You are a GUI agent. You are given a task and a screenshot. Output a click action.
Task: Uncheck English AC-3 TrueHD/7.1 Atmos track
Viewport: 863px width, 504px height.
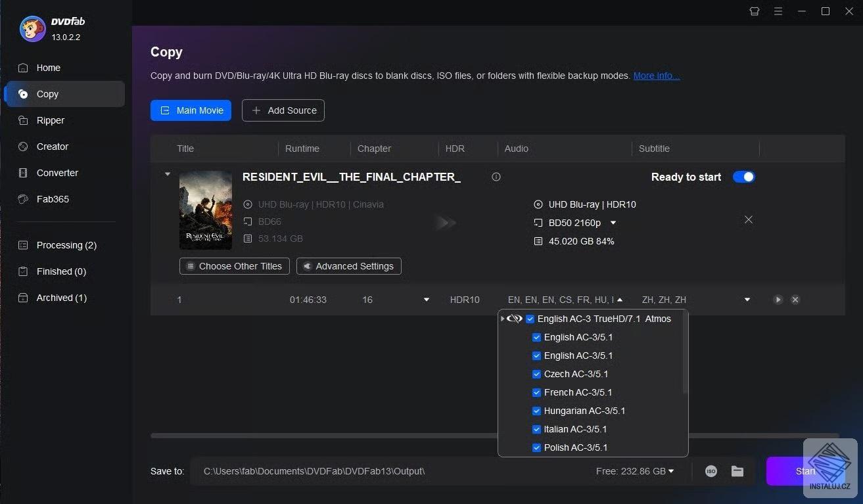point(530,319)
